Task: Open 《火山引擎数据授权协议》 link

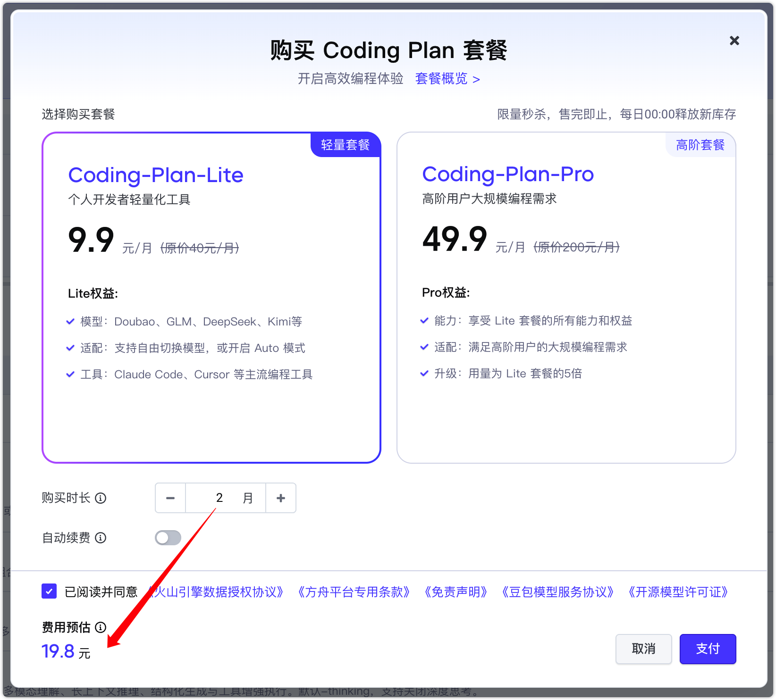Action: click(x=215, y=592)
